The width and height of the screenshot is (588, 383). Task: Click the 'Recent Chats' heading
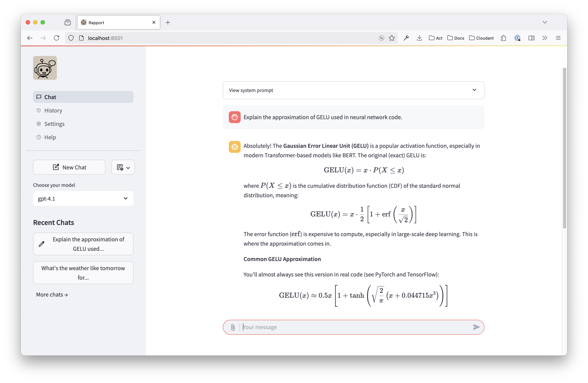click(54, 222)
